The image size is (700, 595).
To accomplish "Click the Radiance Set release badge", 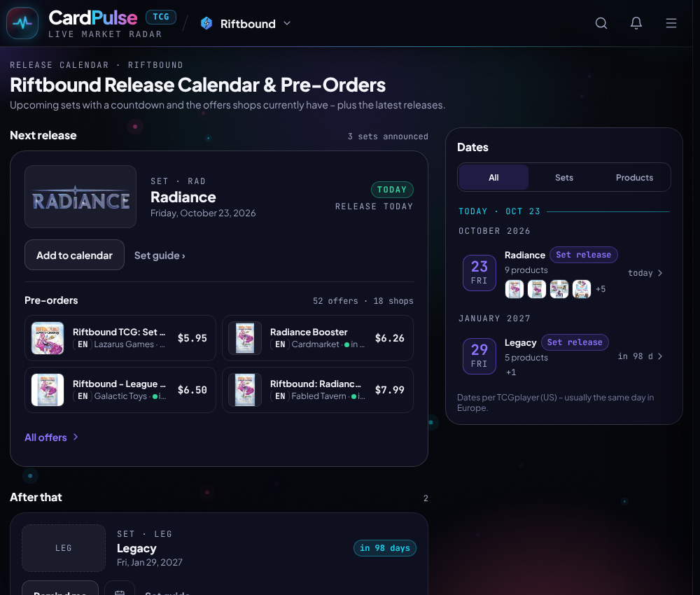I will pos(584,254).
